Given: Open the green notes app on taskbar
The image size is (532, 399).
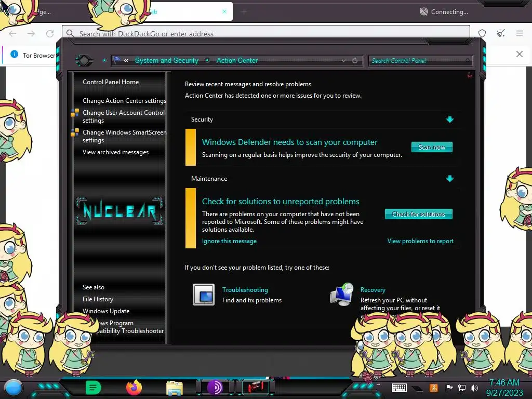Looking at the screenshot, I should (x=93, y=388).
